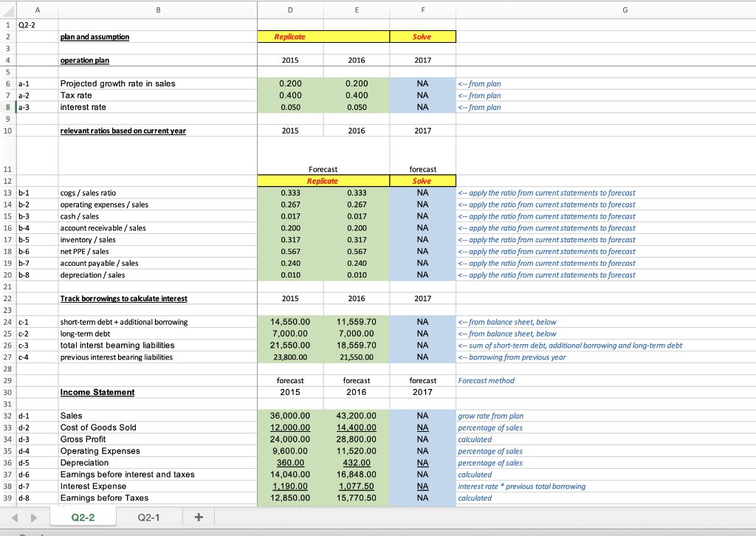Click 'Forecast method' header in column G
756x536 pixels.
486,381
